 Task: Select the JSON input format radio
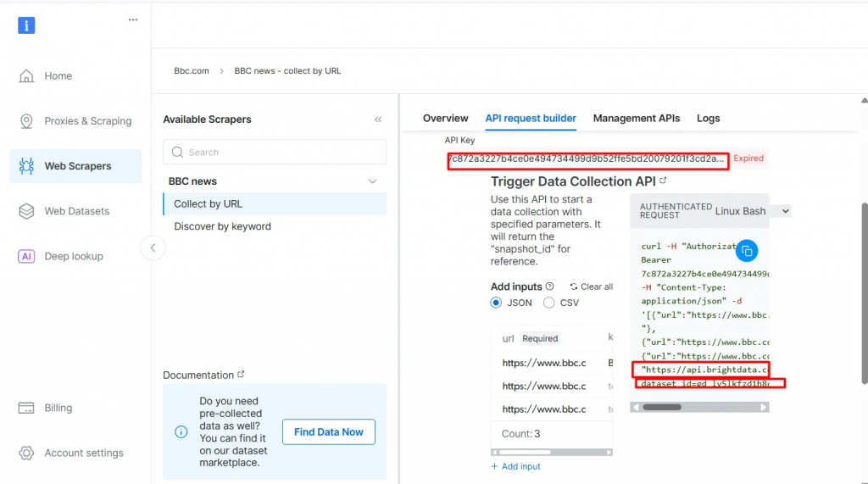(497, 303)
